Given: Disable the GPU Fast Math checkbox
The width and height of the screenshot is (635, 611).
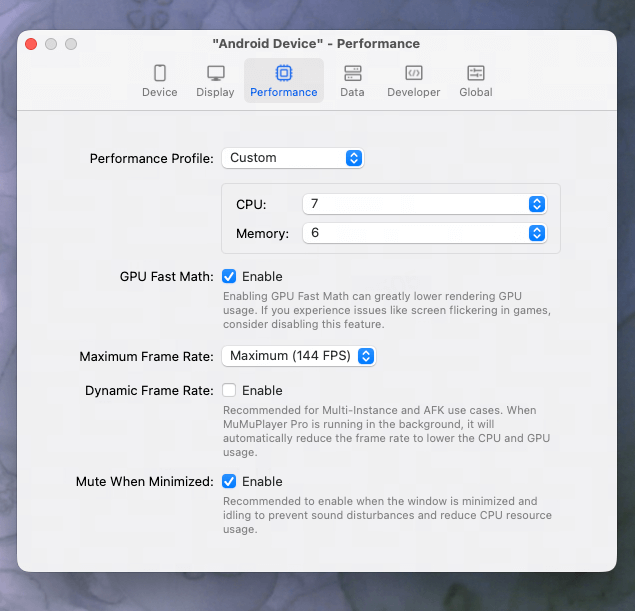Looking at the screenshot, I should click(x=229, y=276).
